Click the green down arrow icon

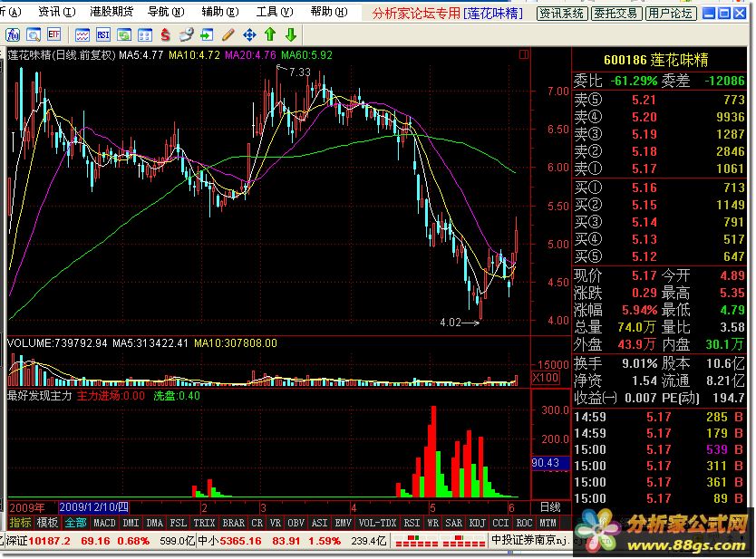[291, 34]
